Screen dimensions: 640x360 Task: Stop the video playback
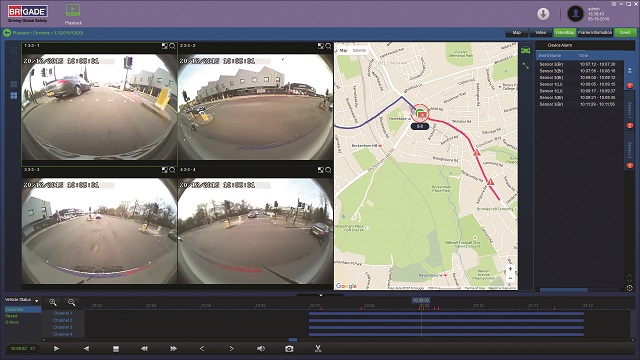pos(116,349)
